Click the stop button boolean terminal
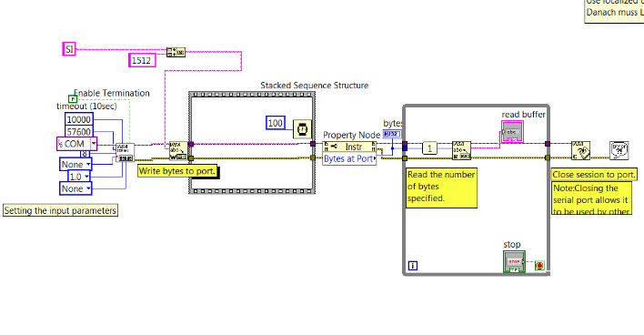Screen dimensions: 644x335 coord(514,262)
